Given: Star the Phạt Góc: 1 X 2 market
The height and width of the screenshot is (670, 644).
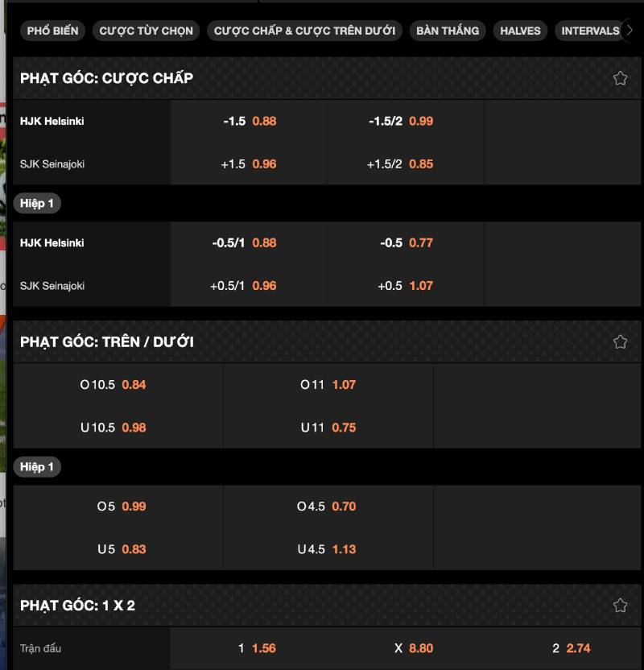Looking at the screenshot, I should (620, 605).
